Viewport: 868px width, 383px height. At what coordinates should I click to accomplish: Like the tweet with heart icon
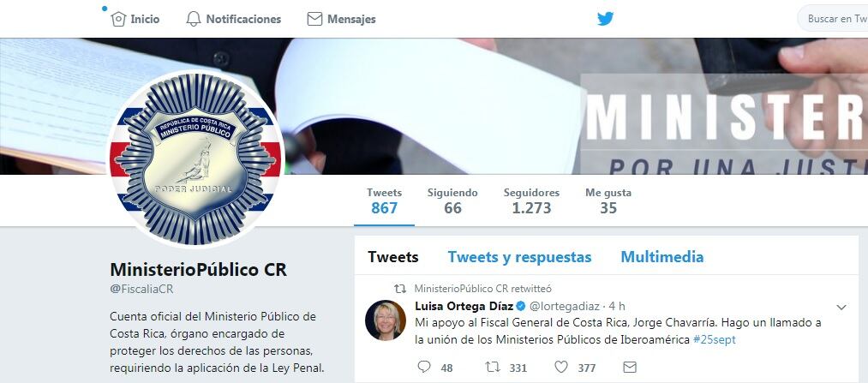coord(561,367)
